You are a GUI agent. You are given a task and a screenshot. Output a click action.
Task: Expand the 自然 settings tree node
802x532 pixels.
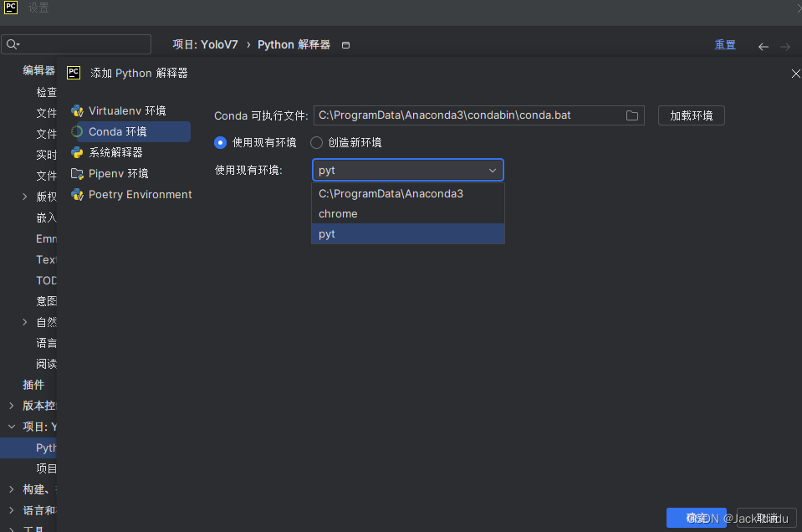[24, 322]
